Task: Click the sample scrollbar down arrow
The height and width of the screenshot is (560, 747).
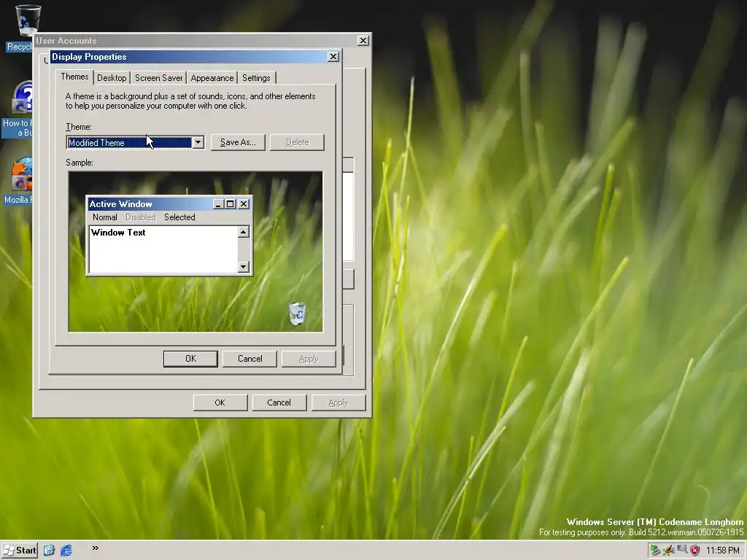Action: (244, 267)
